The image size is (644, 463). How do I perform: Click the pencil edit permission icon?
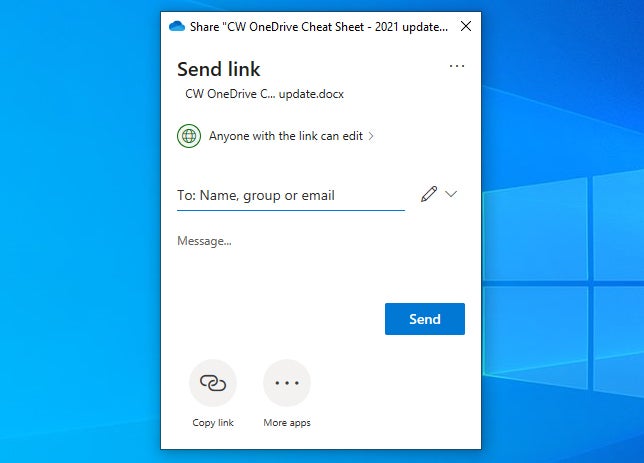pyautogui.click(x=429, y=194)
